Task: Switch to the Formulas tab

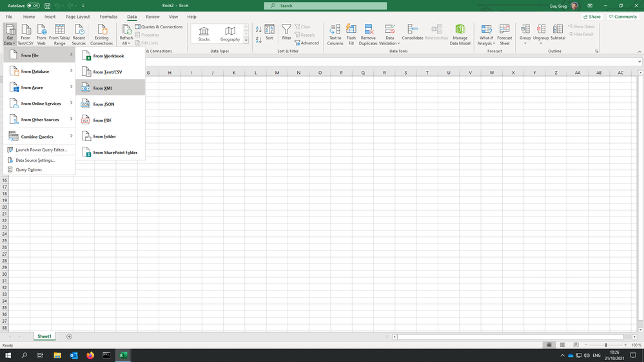Action: [x=108, y=17]
